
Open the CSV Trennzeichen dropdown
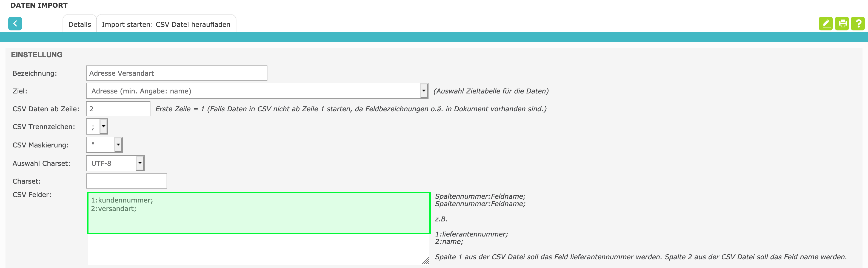click(x=104, y=127)
